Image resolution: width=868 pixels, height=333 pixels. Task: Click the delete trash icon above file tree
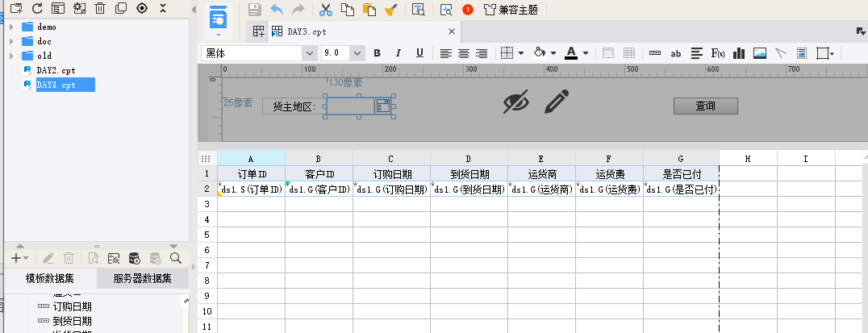tap(100, 8)
